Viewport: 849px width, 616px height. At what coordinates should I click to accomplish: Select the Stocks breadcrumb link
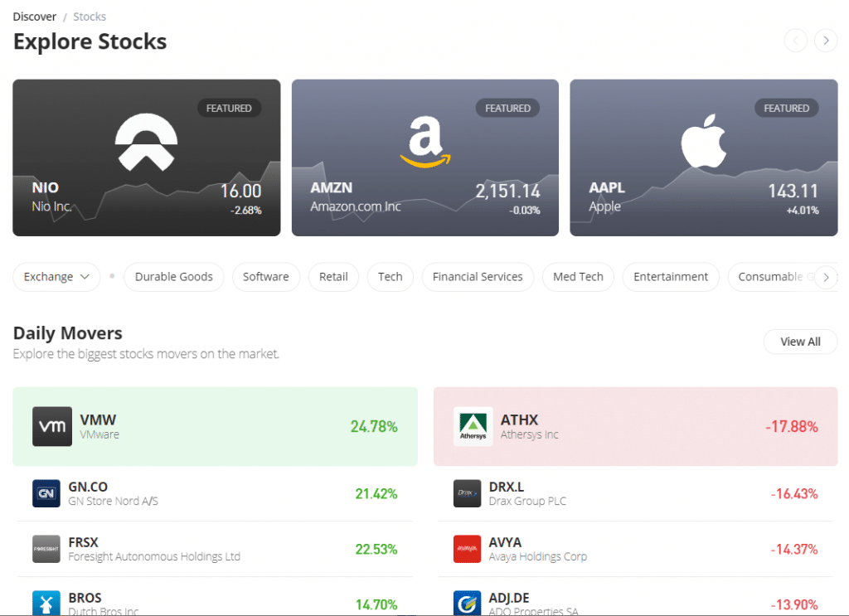pyautogui.click(x=89, y=16)
